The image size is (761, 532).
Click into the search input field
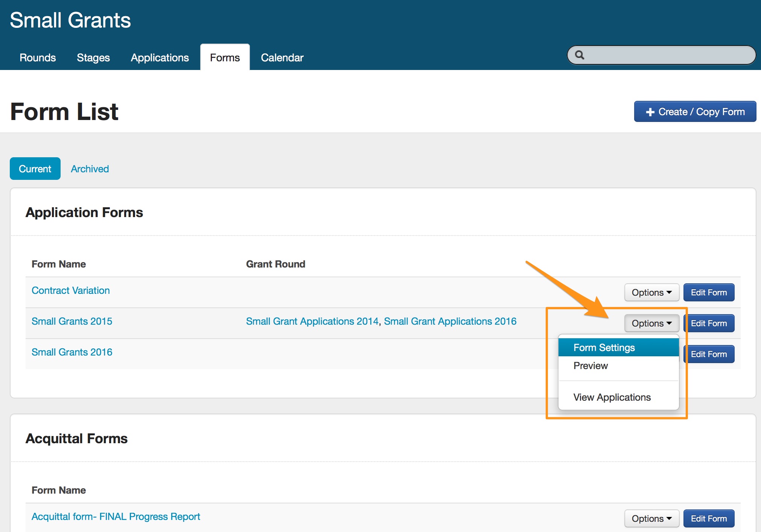click(x=666, y=55)
